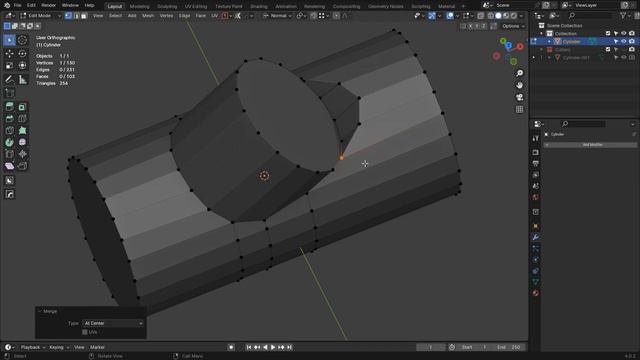This screenshot has height=360, width=640.
Task: Select the Extrude Region tool
Action: point(9,107)
